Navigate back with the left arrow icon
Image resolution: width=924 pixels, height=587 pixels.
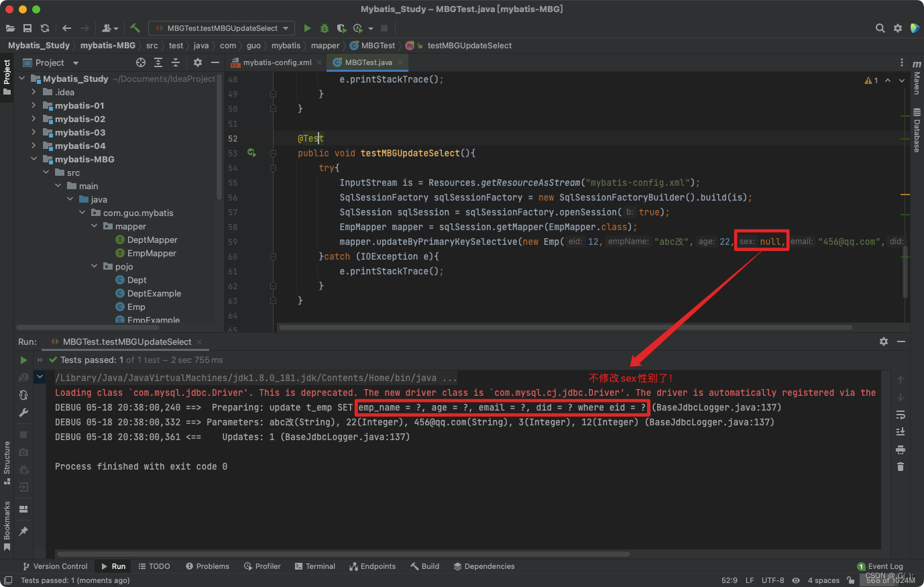coord(66,28)
